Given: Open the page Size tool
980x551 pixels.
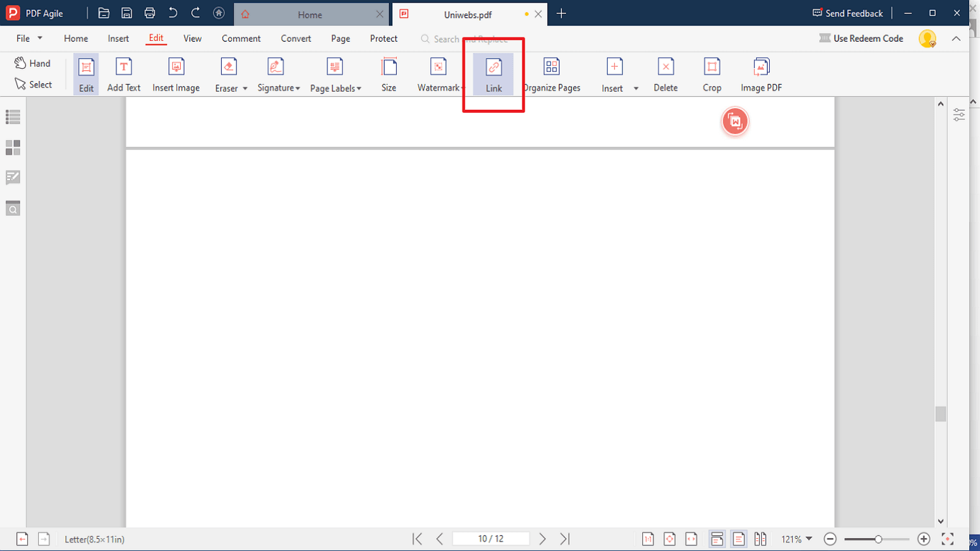Looking at the screenshot, I should 389,74.
